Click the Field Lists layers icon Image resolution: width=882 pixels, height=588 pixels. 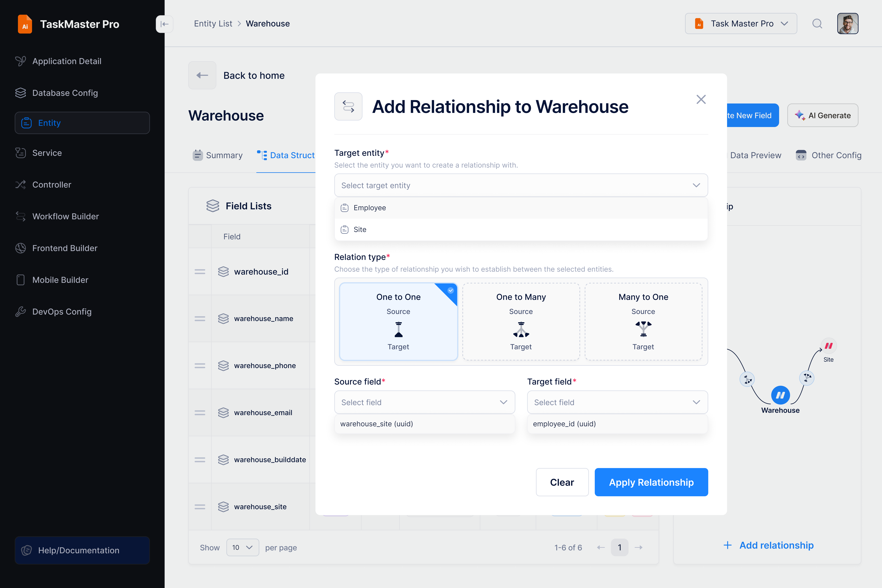click(x=213, y=206)
